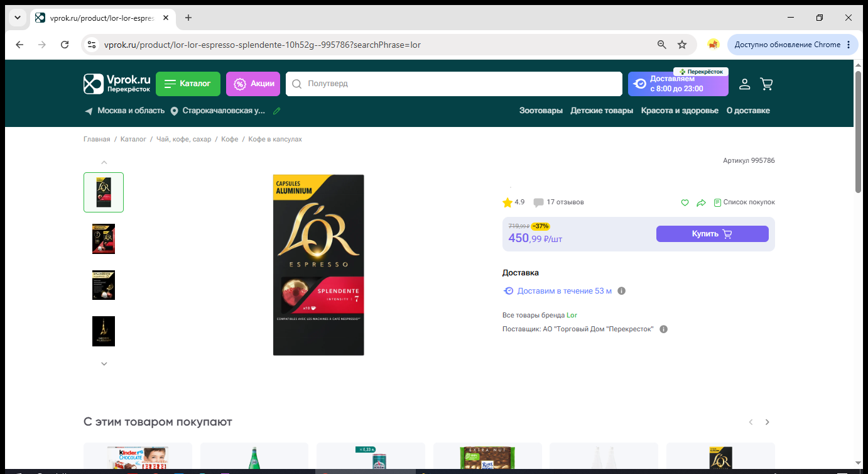Viewport: 868px width, 474px height.
Task: Click the magnifier icon in site search
Action: [297, 84]
